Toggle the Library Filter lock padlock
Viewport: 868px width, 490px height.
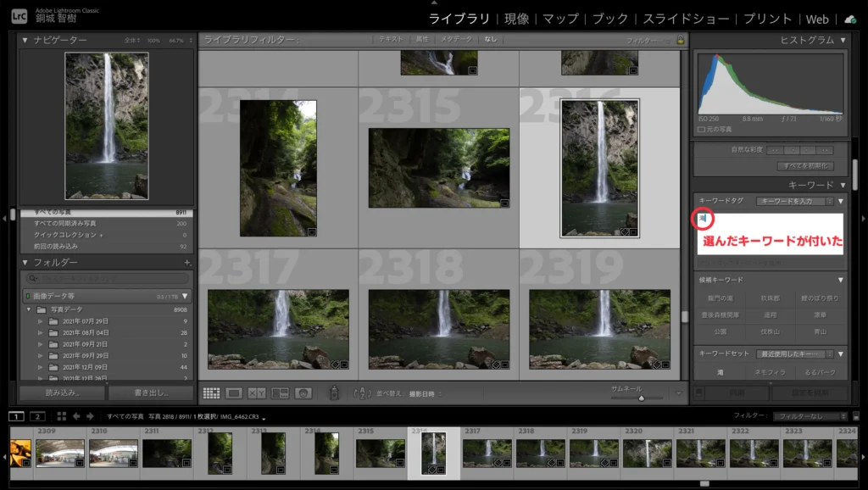tap(682, 38)
